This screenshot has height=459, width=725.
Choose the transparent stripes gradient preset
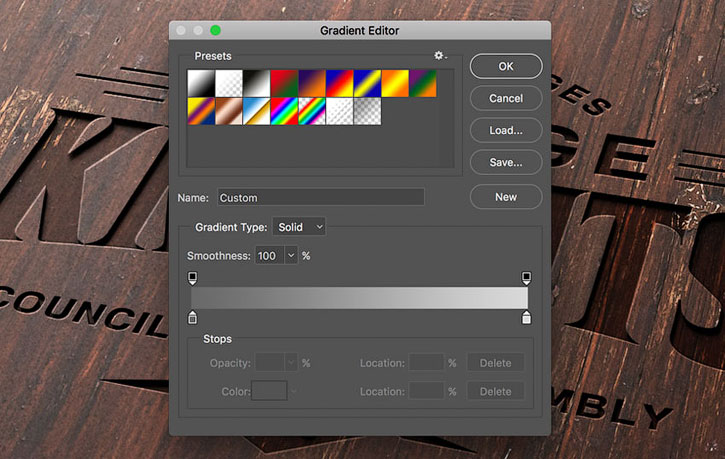pos(340,111)
